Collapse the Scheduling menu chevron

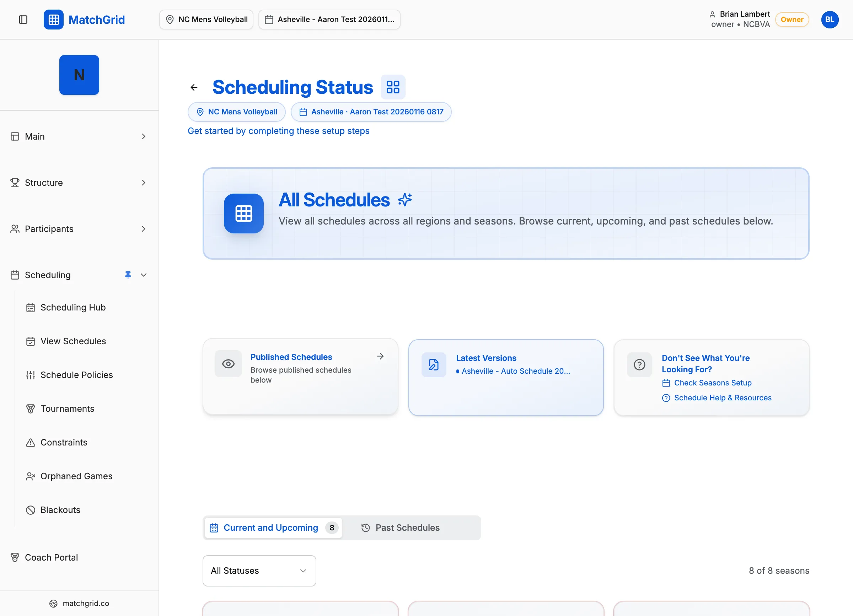coord(144,275)
